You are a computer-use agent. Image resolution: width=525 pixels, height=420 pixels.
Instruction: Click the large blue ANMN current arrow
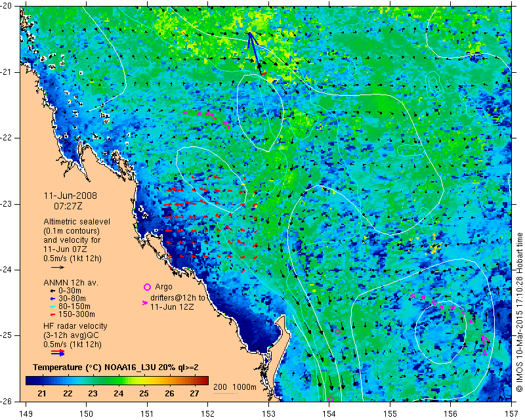(255, 53)
